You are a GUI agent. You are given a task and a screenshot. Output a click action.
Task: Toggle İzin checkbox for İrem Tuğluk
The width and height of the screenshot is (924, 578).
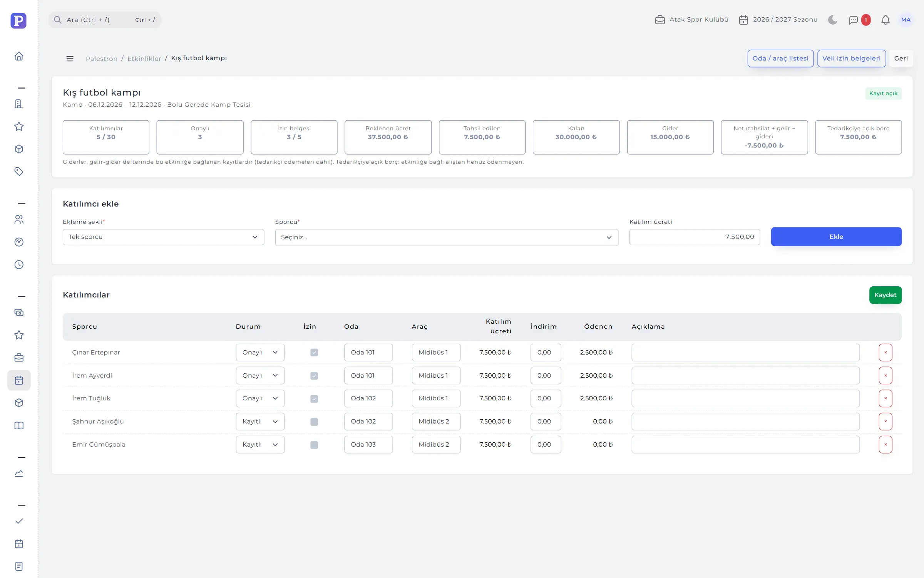pyautogui.click(x=314, y=399)
